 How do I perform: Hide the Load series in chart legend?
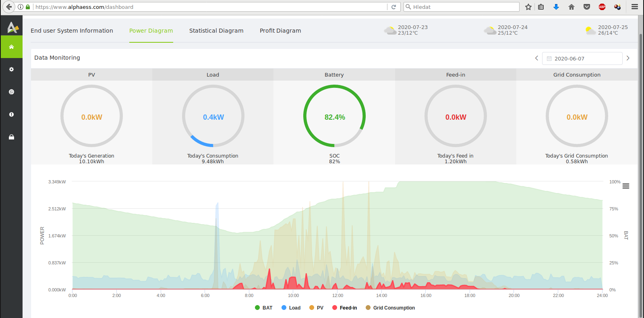pyautogui.click(x=291, y=308)
